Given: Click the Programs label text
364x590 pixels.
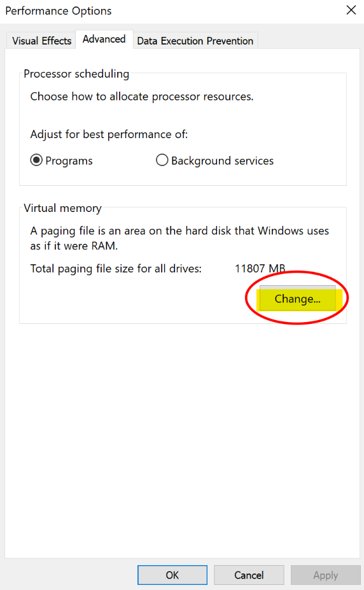Looking at the screenshot, I should (x=69, y=160).
